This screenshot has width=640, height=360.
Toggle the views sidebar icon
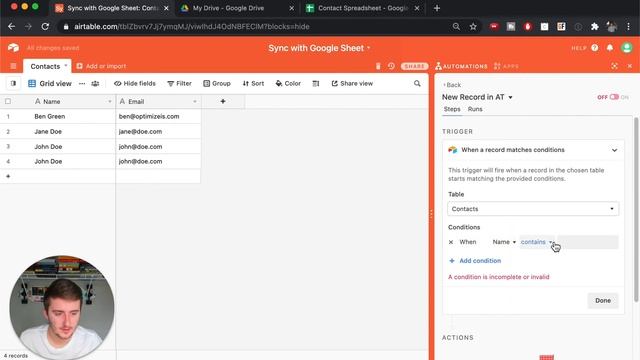[13, 83]
